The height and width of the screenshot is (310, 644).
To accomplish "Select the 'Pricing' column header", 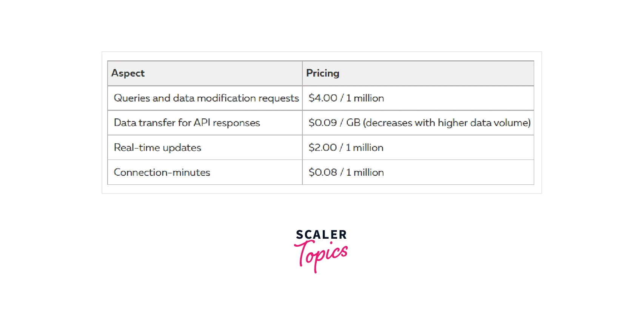I will coord(323,73).
